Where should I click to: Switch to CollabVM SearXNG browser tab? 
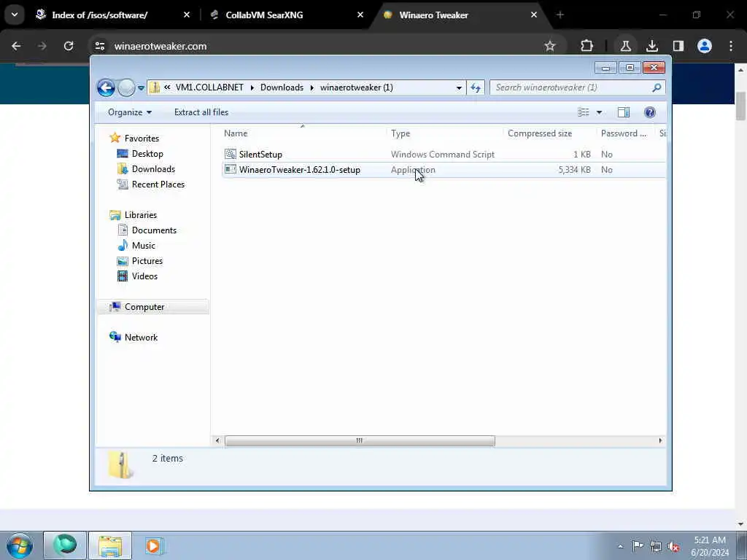click(264, 15)
